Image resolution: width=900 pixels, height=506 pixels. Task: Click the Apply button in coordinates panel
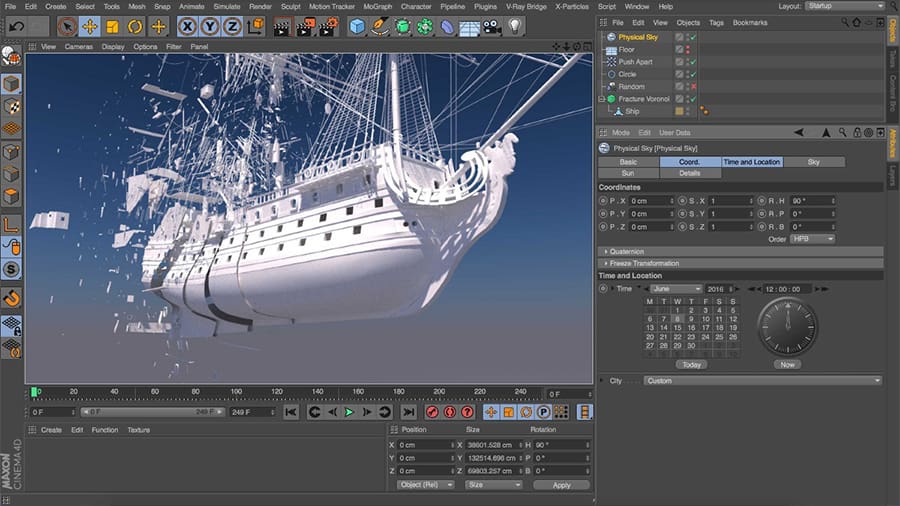tap(561, 485)
